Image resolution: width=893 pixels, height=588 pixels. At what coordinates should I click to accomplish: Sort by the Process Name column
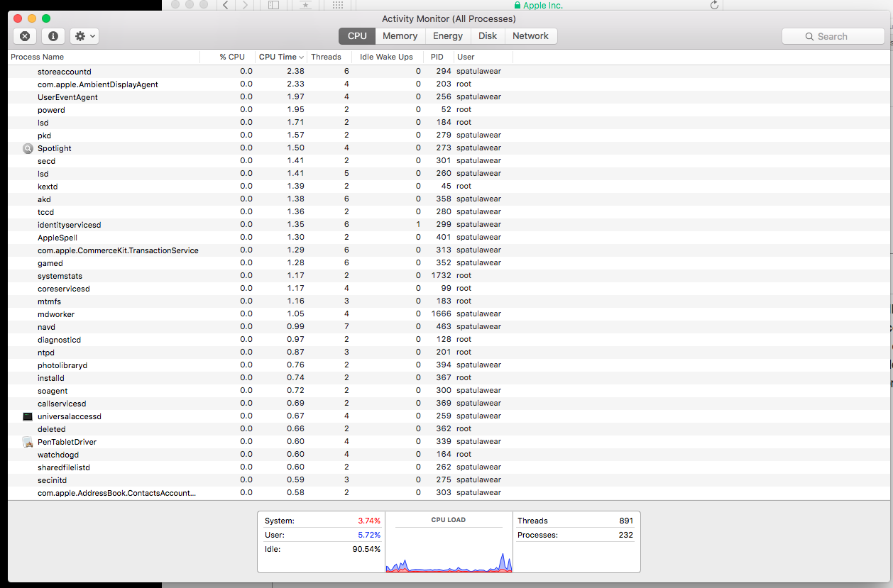pyautogui.click(x=104, y=57)
